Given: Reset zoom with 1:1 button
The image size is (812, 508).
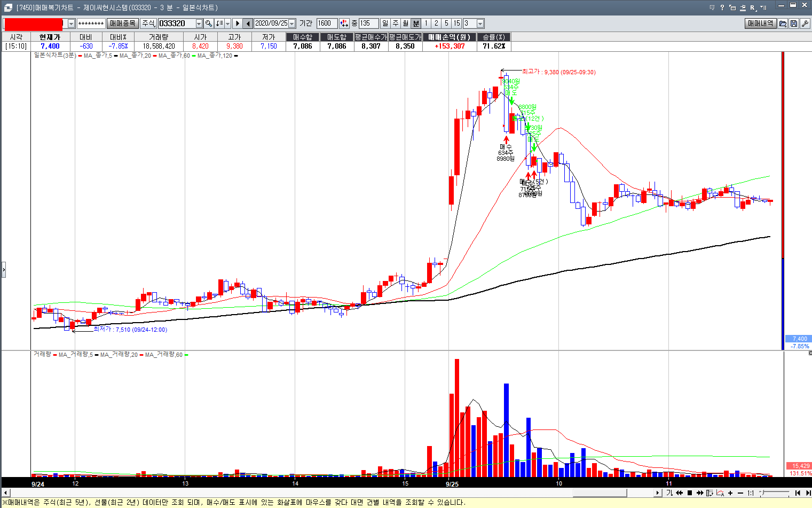Looking at the screenshot, I should [x=751, y=493].
